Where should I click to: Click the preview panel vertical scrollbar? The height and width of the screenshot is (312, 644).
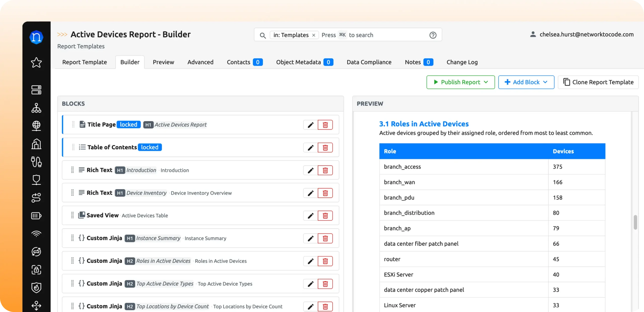click(635, 222)
